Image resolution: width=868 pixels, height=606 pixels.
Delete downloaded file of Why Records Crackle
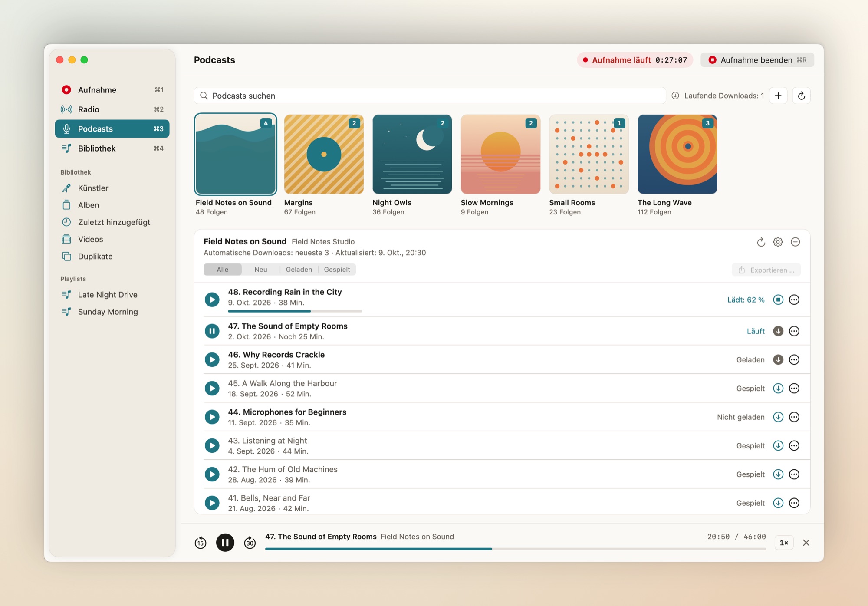778,360
